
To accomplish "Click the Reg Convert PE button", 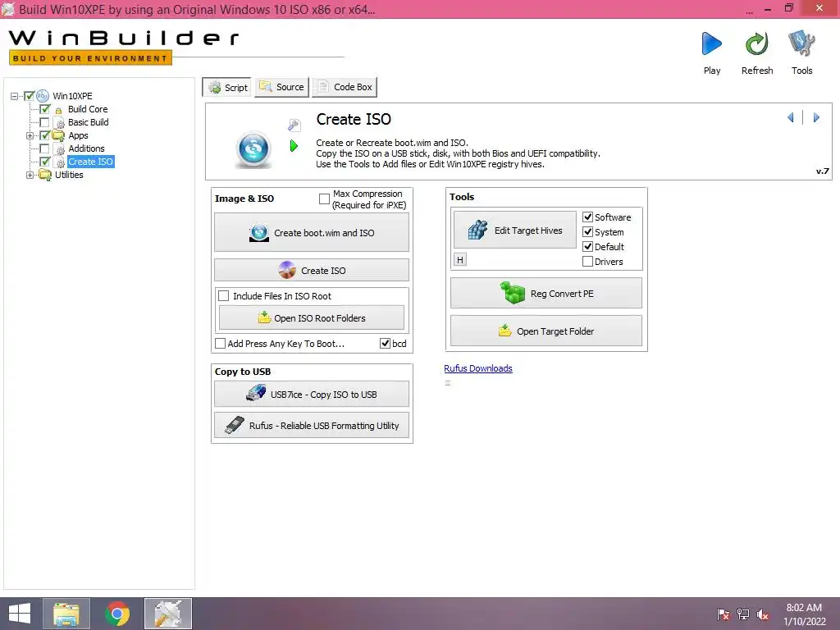I will pos(546,293).
